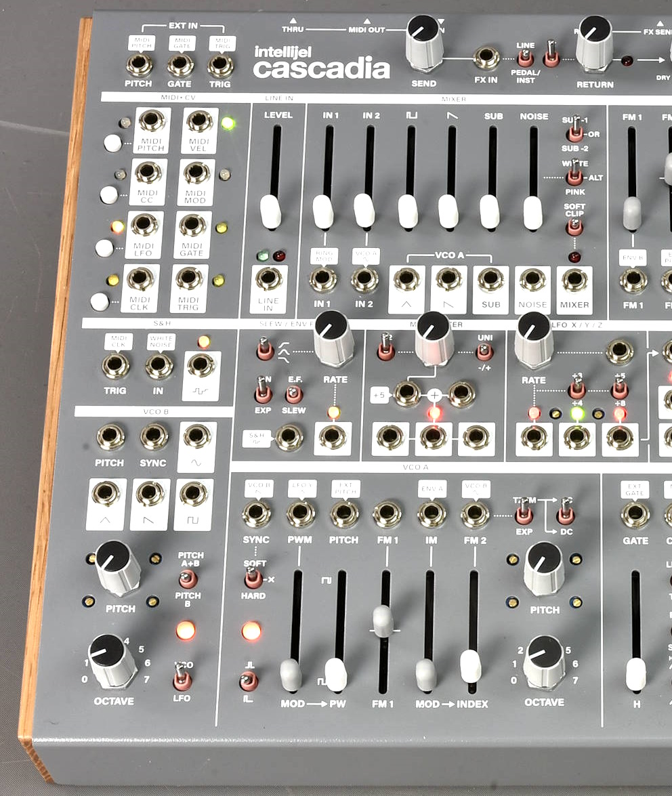Viewport: 672px width, 796px height.
Task: Click the mixer NOISE output jack
Action: [532, 279]
